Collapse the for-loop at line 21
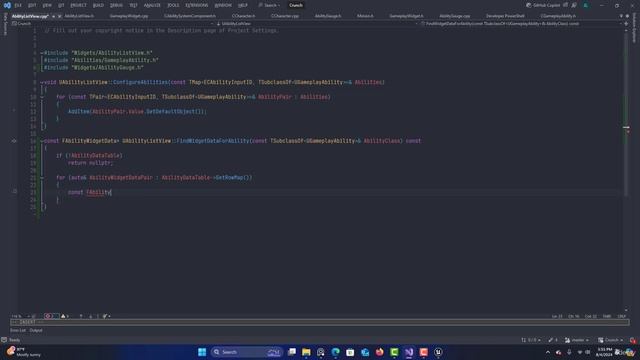 point(42,178)
